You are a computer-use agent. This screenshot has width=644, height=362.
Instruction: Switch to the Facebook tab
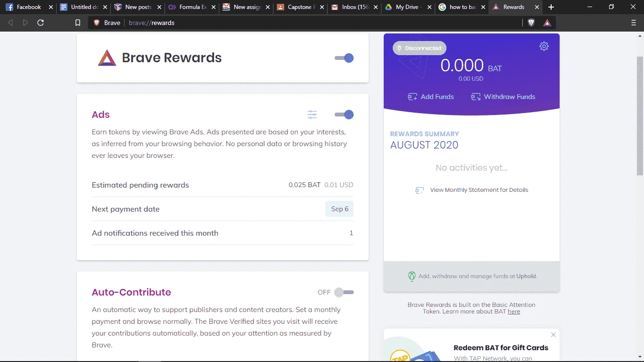point(29,7)
